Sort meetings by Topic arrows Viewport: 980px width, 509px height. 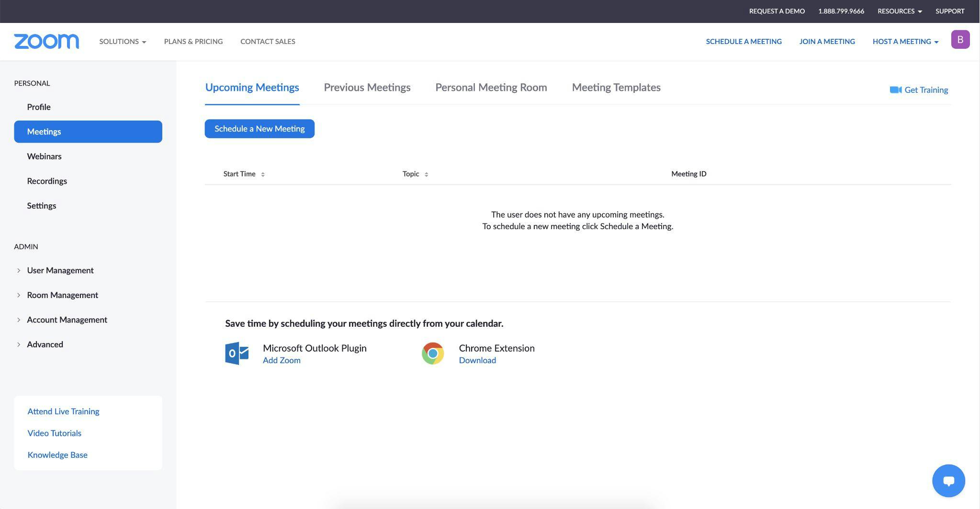426,174
